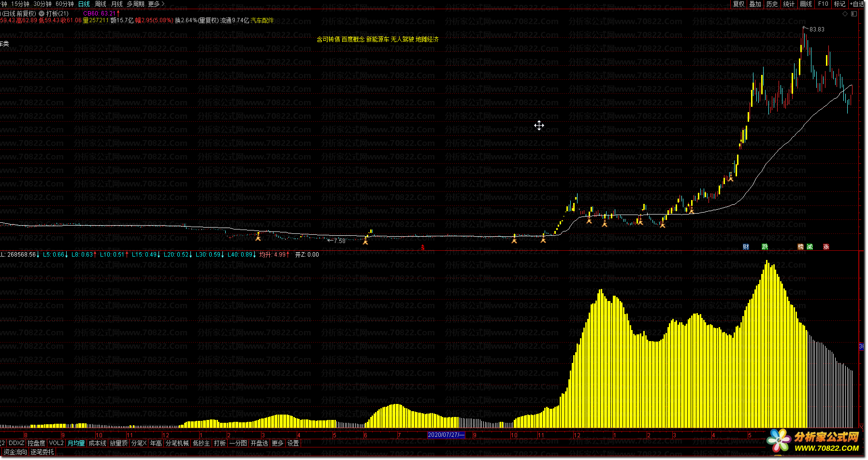Select the 年高 indicator tab
Screen dimensions: 868x460
[156, 443]
